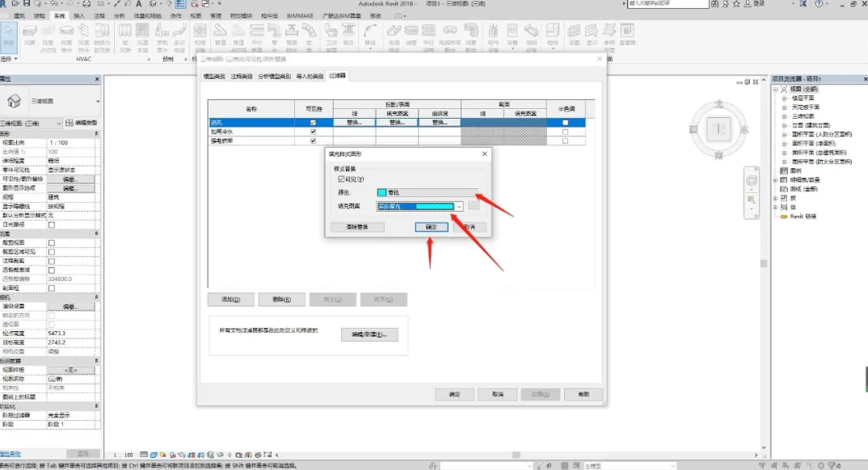Click the Print icon in quick access toolbar
This screenshot has width=868, height=470.
[86, 4]
